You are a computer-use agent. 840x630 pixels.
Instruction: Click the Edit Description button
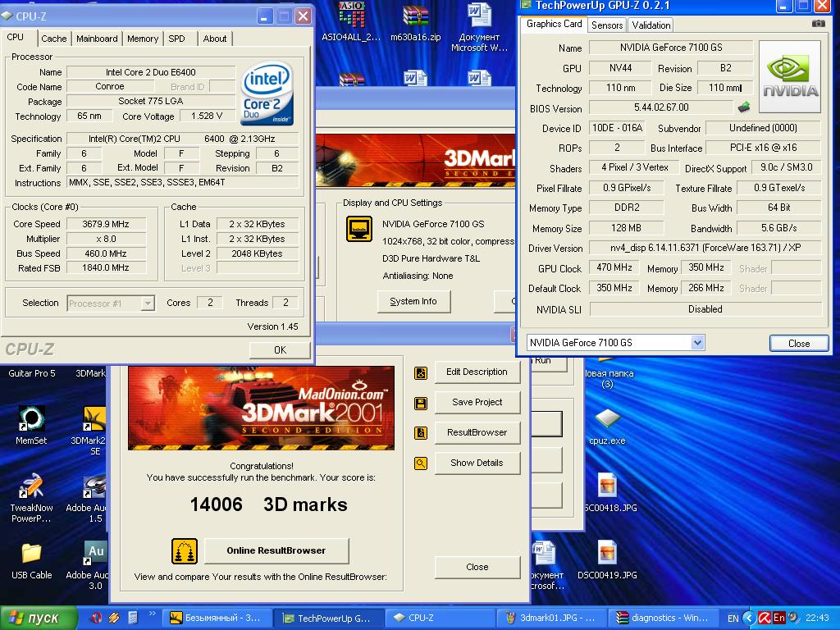[477, 372]
